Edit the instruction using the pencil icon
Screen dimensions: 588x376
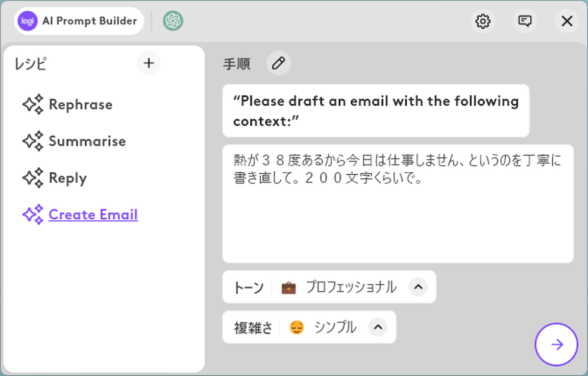point(278,64)
